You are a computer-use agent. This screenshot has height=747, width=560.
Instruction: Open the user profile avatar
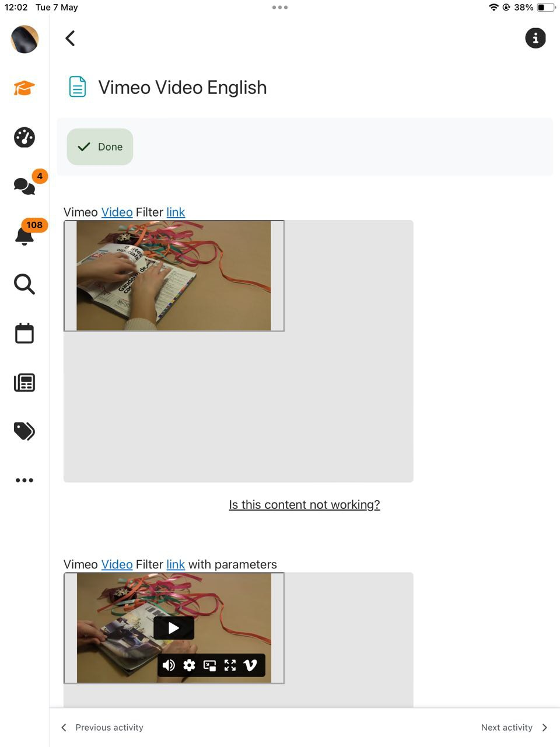pyautogui.click(x=24, y=39)
